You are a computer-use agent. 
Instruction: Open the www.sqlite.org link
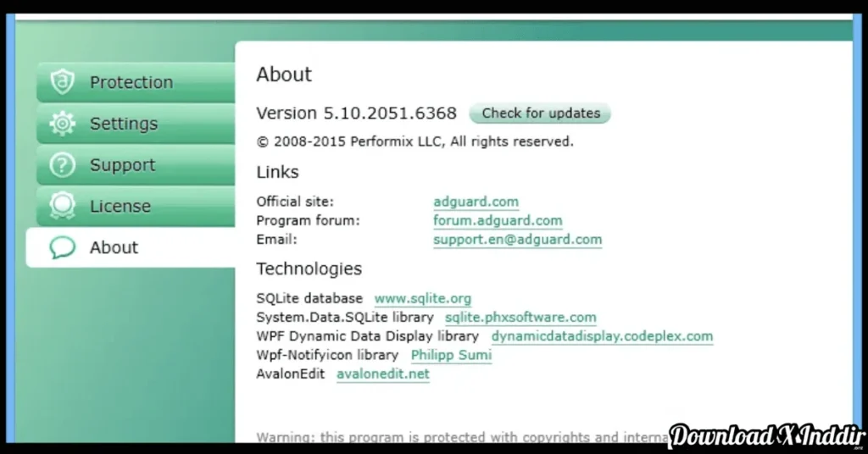423,299
